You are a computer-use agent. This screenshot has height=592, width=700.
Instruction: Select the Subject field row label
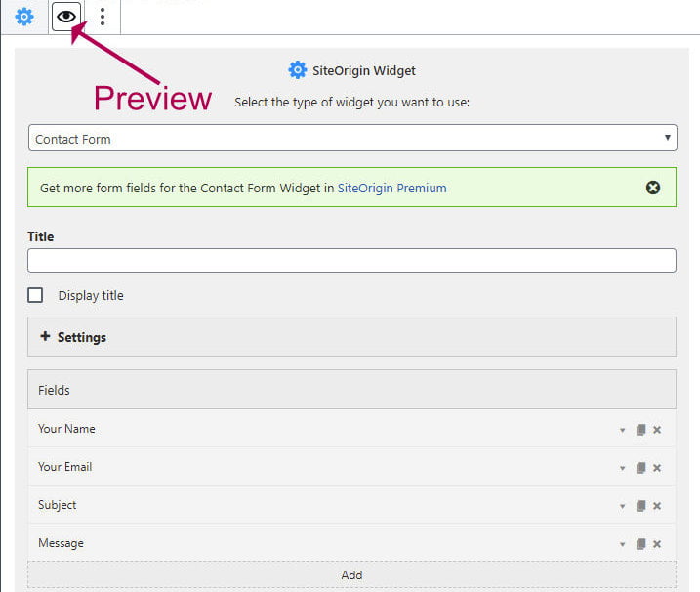coord(58,505)
